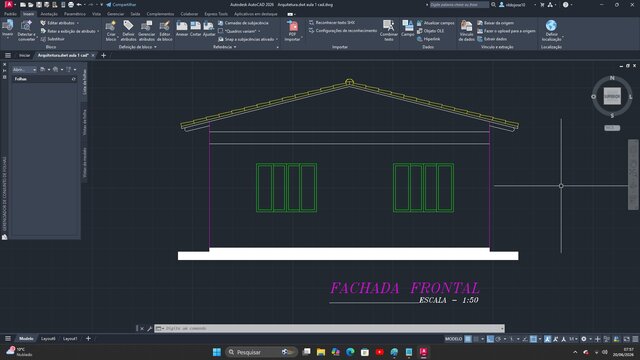640x360 pixels.
Task: Click Reconhecer texto SHX button
Action: click(x=332, y=23)
